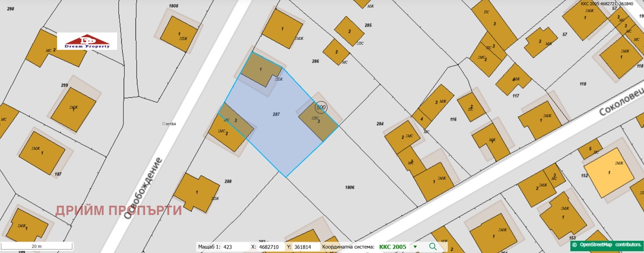This screenshot has width=644, height=253.
Task: Open the OpenStreetMap contributors link
Action: click(606, 245)
